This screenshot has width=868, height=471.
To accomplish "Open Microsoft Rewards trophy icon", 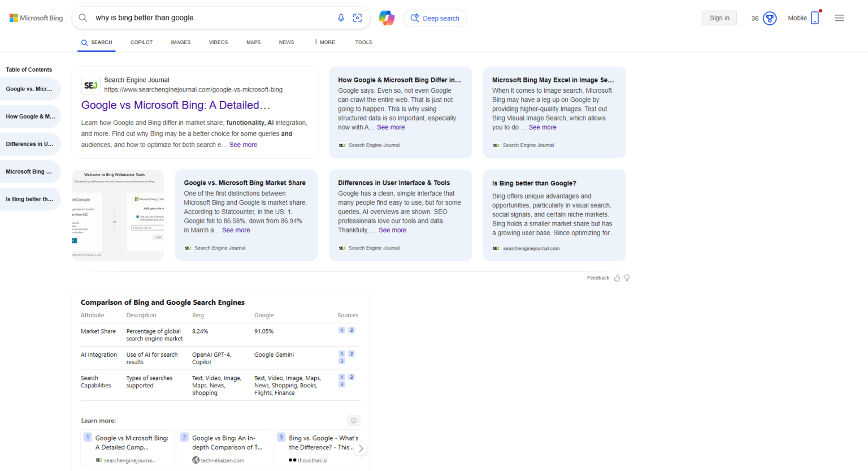I will (x=770, y=19).
